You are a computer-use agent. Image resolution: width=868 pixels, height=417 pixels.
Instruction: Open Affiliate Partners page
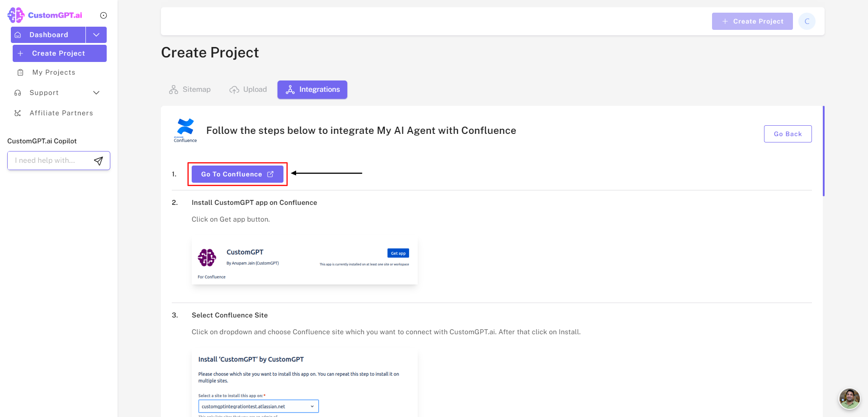click(61, 113)
